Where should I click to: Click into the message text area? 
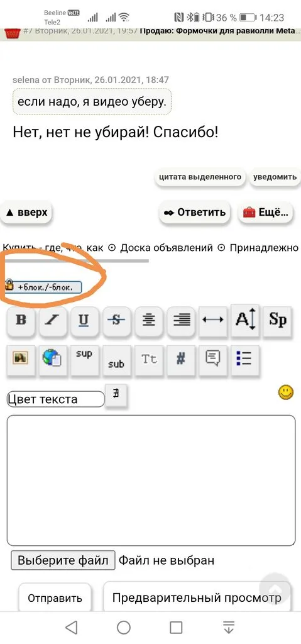pyautogui.click(x=151, y=480)
